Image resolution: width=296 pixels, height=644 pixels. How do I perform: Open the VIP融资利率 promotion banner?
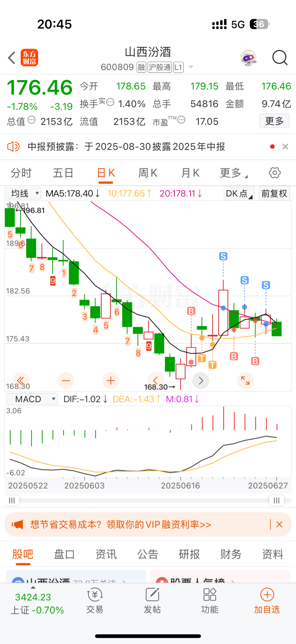tap(148, 524)
